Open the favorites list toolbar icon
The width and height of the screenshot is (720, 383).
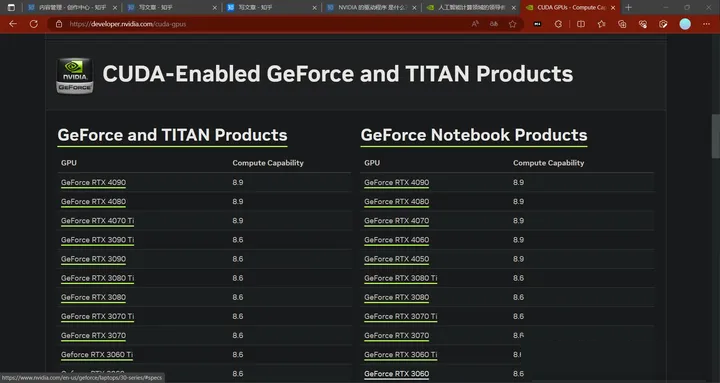coord(602,24)
